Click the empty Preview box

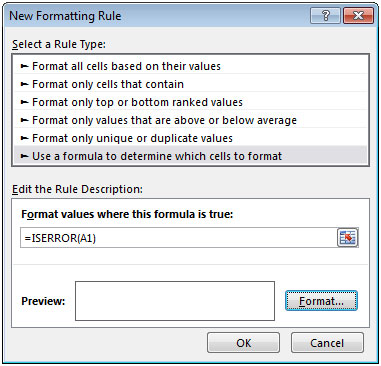[175, 301]
